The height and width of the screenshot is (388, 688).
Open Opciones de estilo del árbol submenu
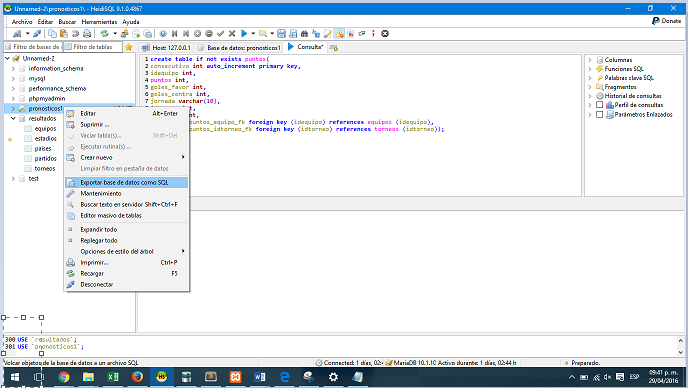(x=126, y=251)
